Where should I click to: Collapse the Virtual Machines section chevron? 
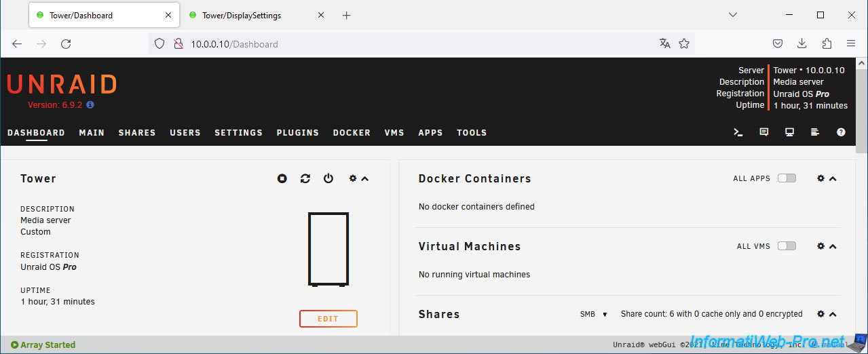(x=833, y=246)
